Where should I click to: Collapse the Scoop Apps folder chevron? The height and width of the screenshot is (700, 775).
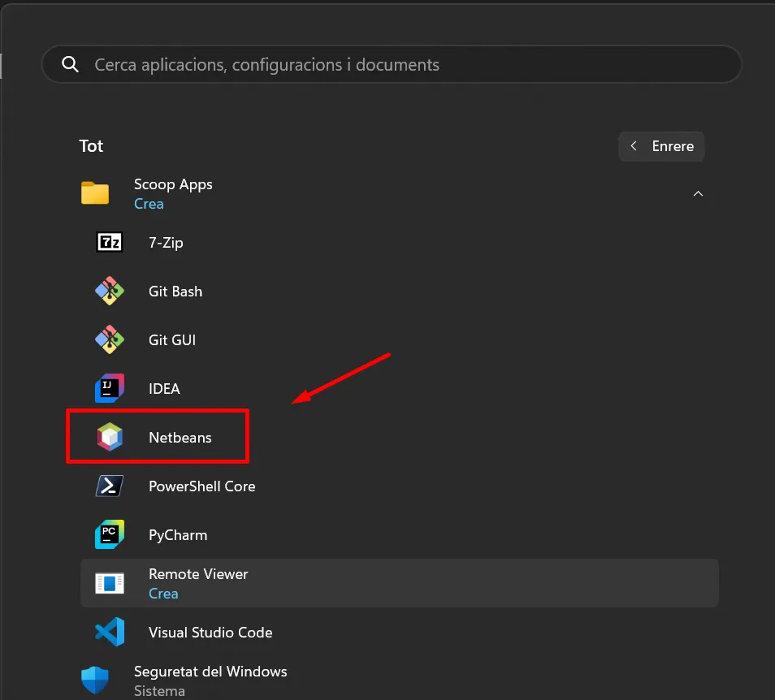coord(698,194)
